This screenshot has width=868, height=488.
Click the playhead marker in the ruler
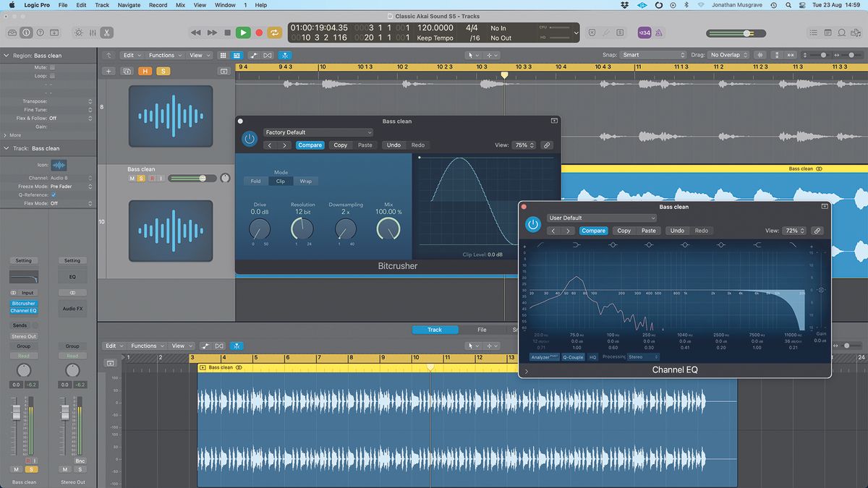[504, 74]
